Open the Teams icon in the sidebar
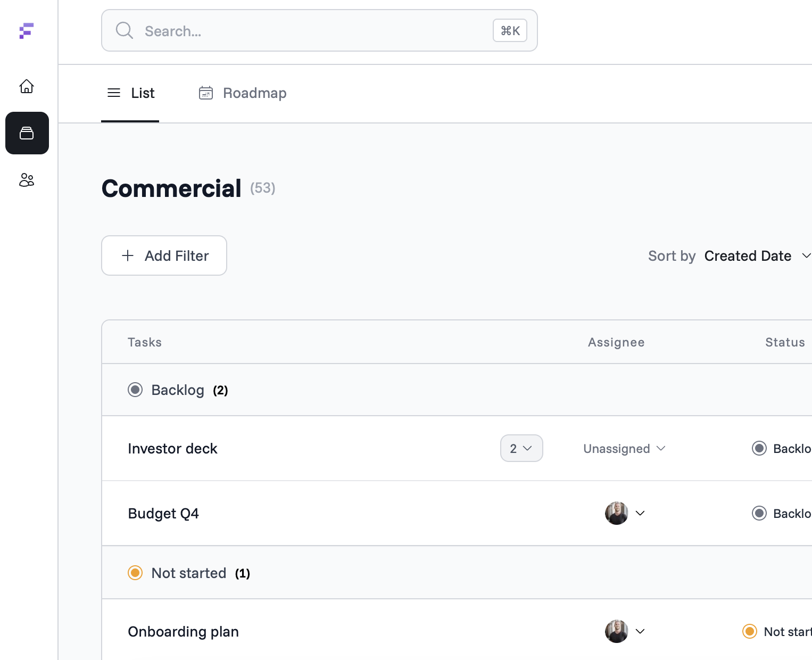 tap(27, 180)
